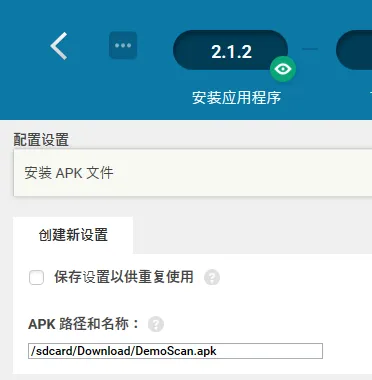Open help icon beside 保存设置以供重复使用
372x380 pixels.
point(212,277)
